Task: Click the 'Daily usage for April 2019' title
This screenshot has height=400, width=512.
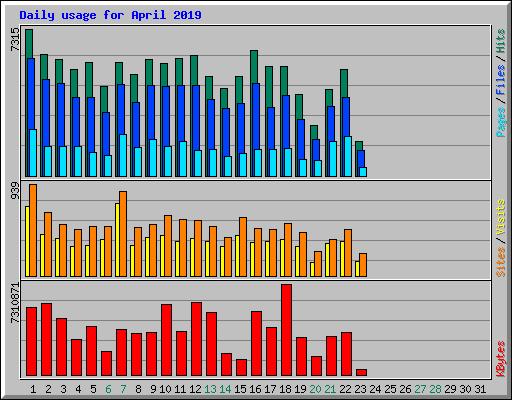Action: coord(110,15)
